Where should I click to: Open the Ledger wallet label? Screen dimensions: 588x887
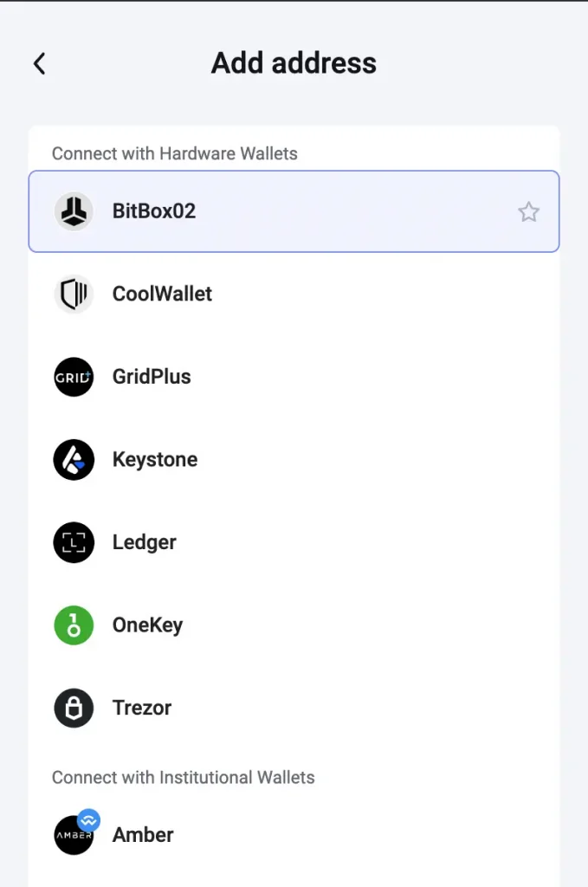tap(145, 542)
